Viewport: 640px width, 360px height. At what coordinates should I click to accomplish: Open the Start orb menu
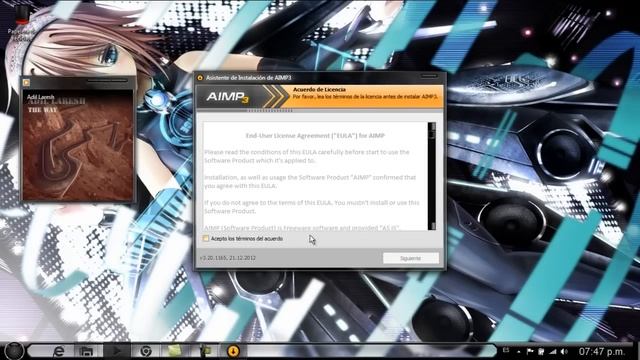point(14,351)
